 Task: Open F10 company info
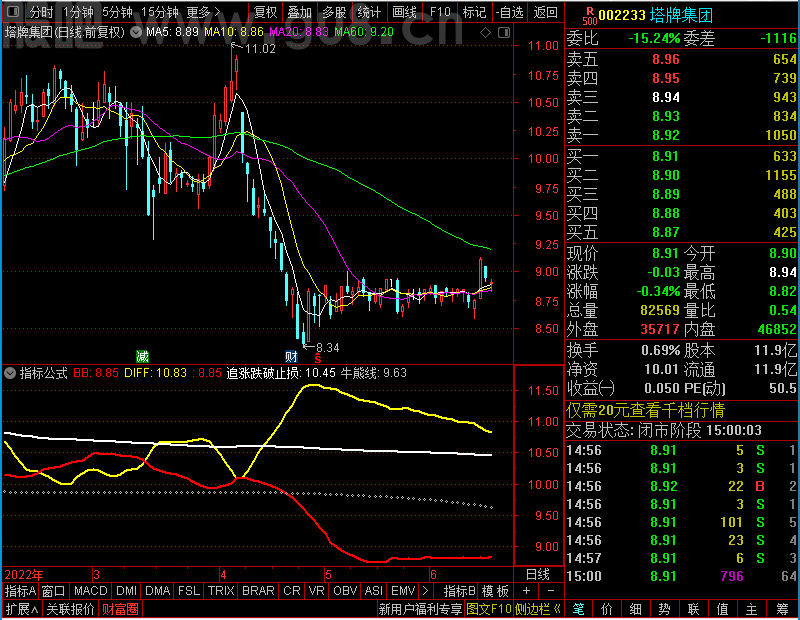point(440,12)
